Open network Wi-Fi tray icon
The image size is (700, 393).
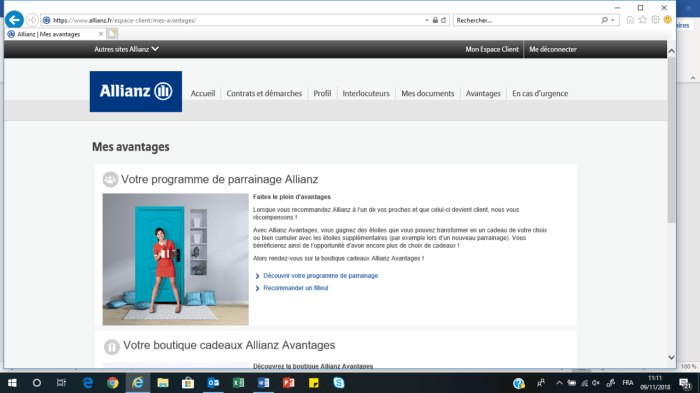point(584,383)
